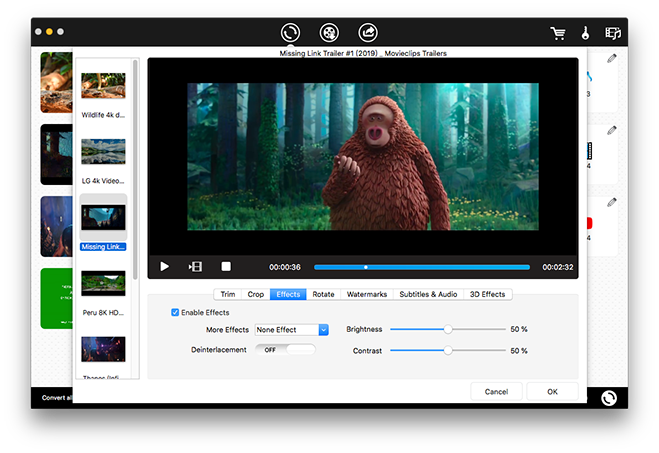Click the circular convert icon at the bottom right

pos(608,398)
